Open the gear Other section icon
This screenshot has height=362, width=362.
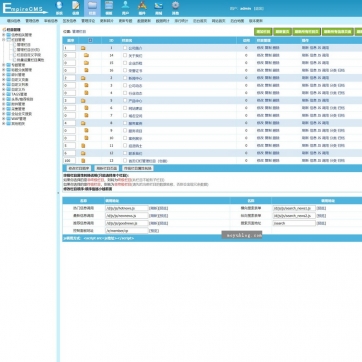175,8
